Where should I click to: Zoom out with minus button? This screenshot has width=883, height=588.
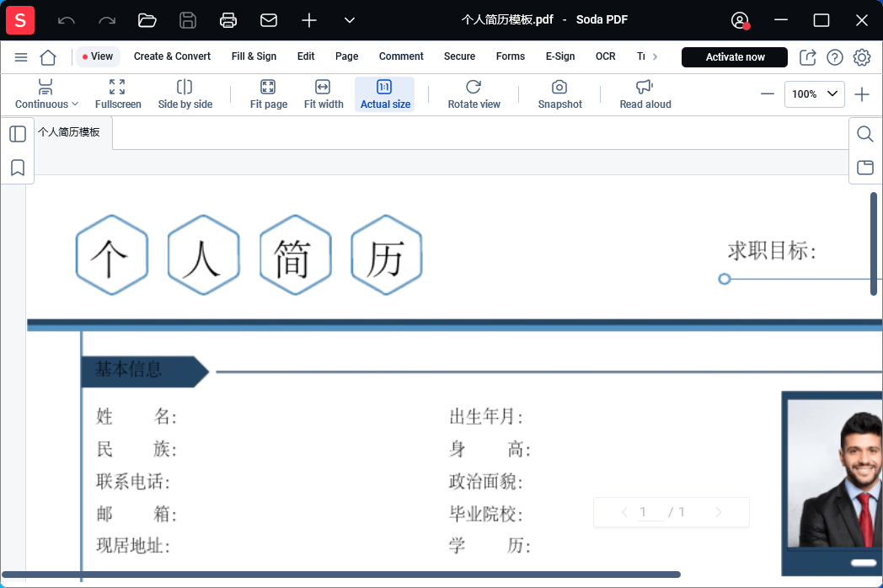[767, 94]
